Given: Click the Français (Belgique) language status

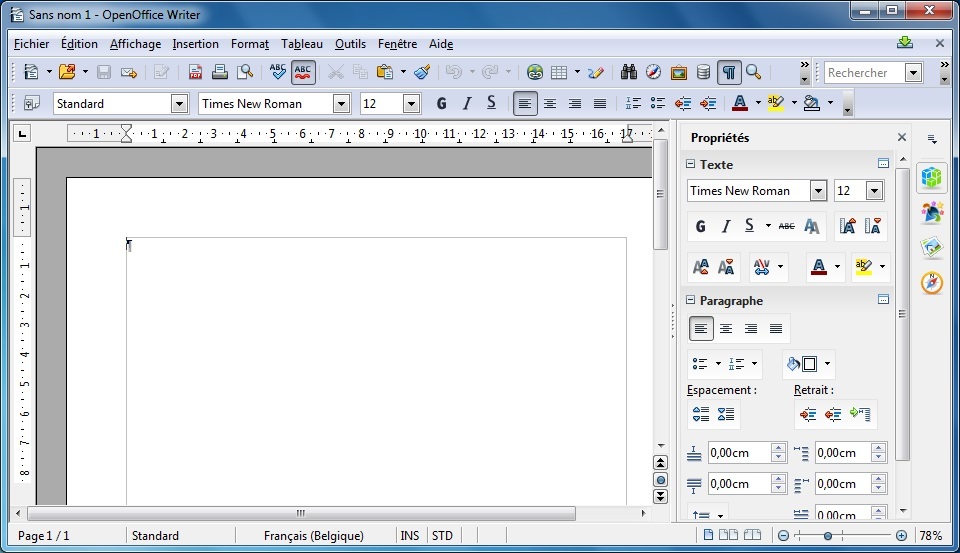Looking at the screenshot, I should pos(313,536).
